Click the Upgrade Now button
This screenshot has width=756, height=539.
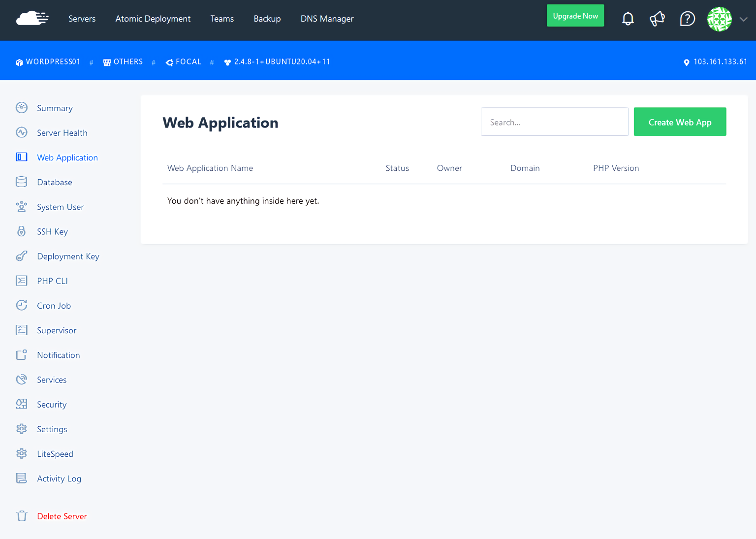point(575,15)
